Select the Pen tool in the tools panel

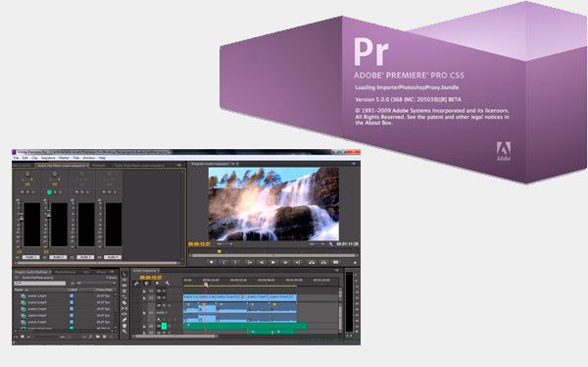(x=124, y=320)
